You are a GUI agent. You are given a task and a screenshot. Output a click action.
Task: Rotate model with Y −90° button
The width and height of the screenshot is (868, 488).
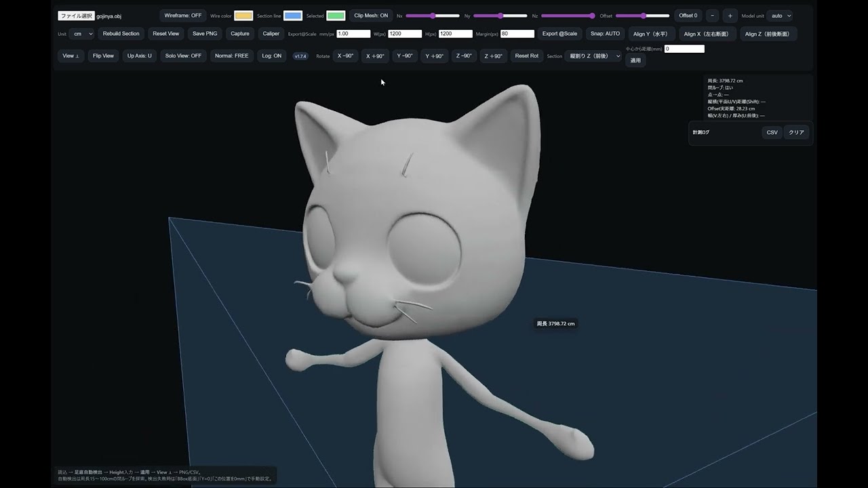(405, 56)
